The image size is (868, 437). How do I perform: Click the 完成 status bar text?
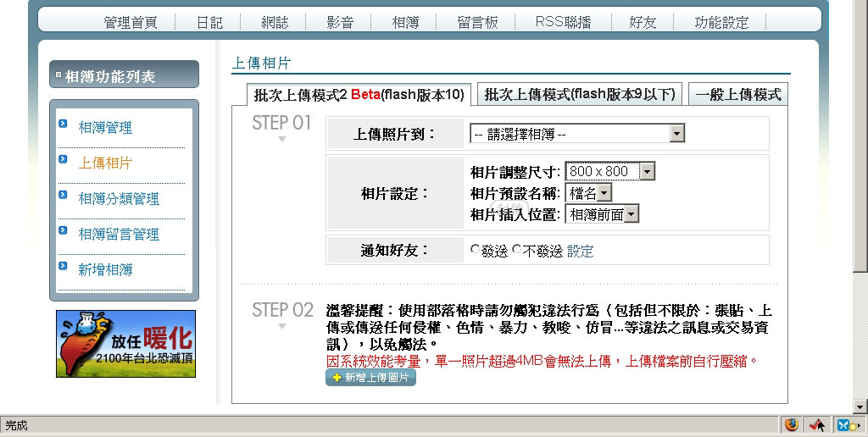17,425
